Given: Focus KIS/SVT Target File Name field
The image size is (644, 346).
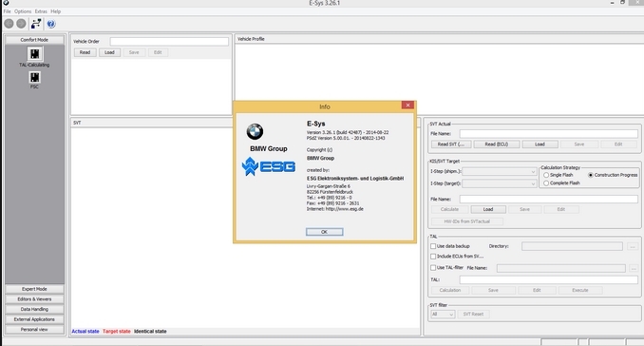Looking at the screenshot, I should pyautogui.click(x=548, y=199).
